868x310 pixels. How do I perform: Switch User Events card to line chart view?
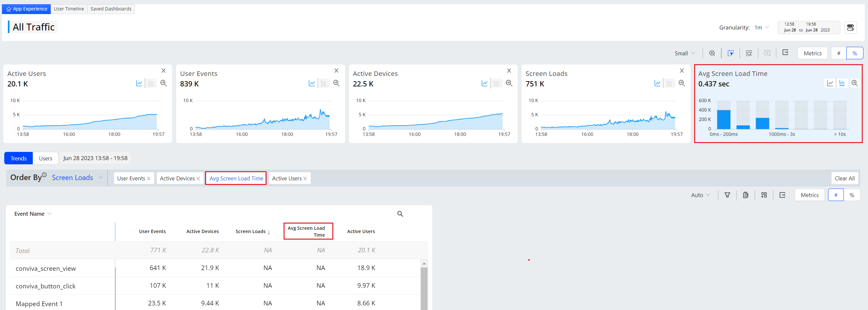(x=312, y=83)
